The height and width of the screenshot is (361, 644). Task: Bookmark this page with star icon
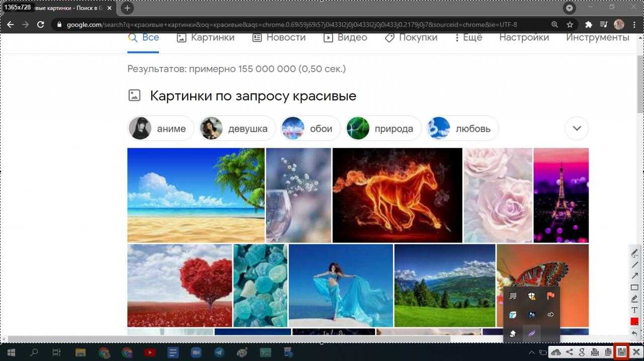pyautogui.click(x=570, y=25)
